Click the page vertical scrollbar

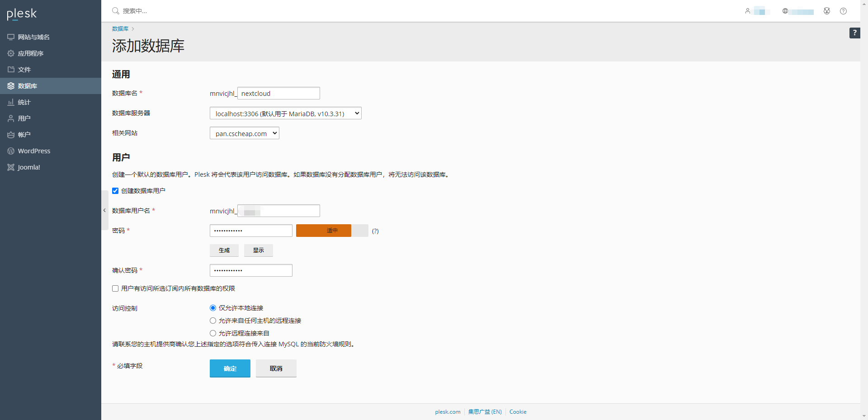point(864,210)
